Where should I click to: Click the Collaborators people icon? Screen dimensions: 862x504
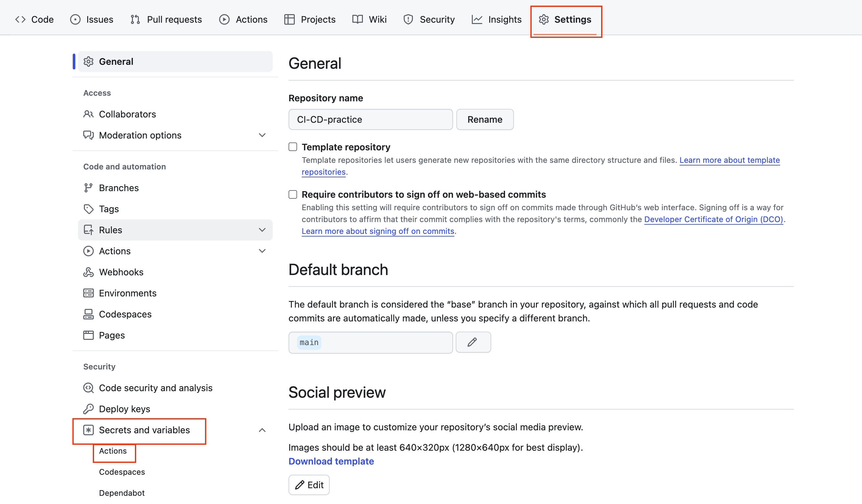[x=88, y=114]
